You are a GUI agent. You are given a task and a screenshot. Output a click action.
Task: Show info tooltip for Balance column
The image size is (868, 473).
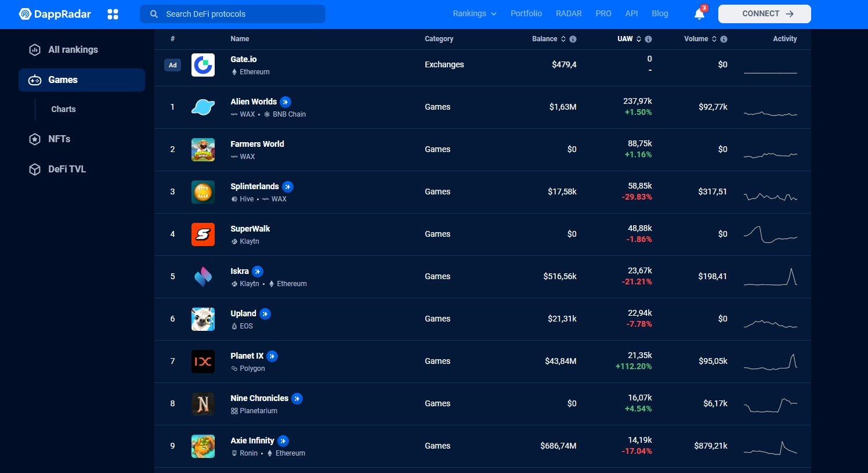(x=573, y=39)
